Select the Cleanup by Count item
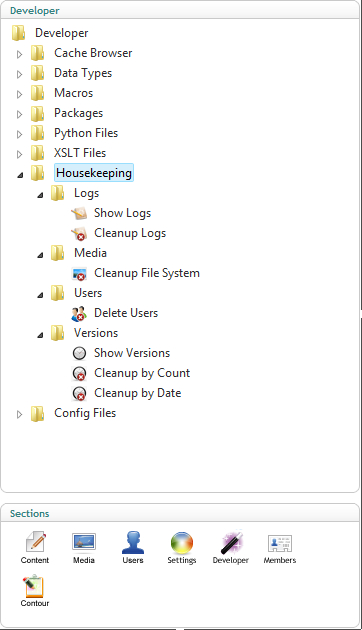362x630 pixels. click(x=142, y=373)
